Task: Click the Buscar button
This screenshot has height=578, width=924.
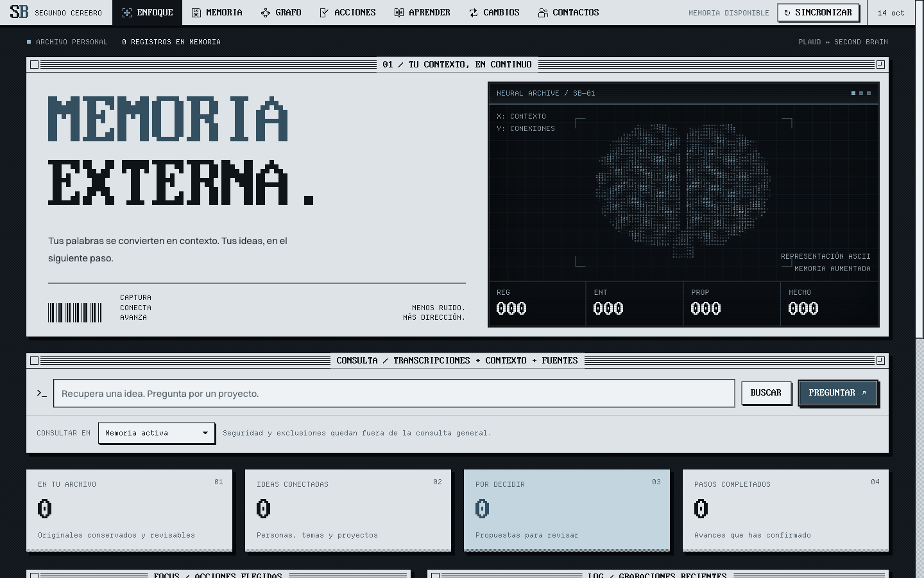Action: point(766,392)
